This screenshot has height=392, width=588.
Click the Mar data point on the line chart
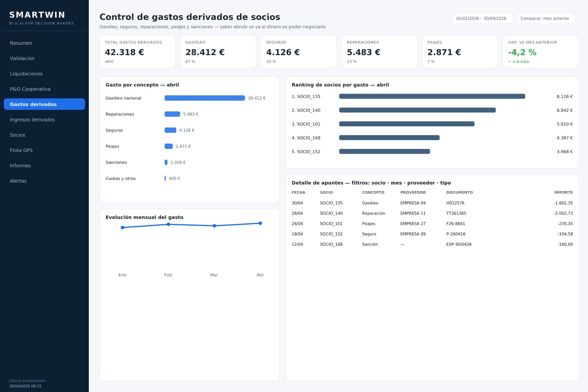click(214, 226)
